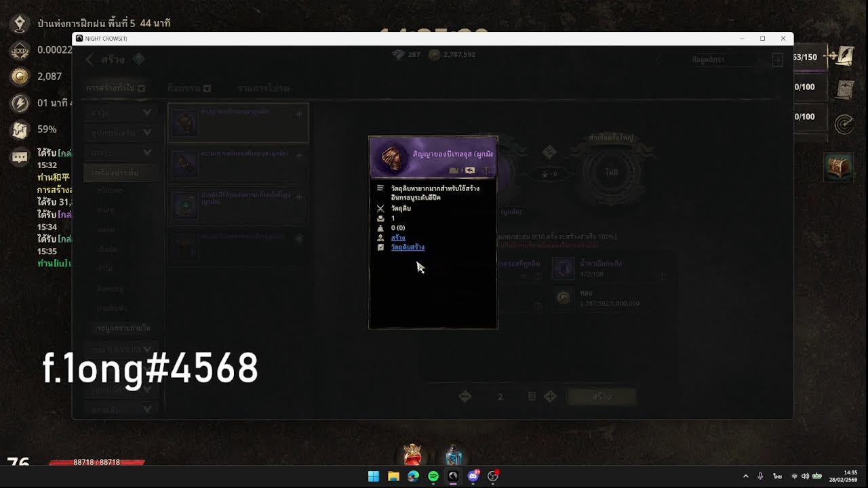Click the exit icon at top right of crafting window
Screen dimensions: 868x488
click(x=777, y=60)
